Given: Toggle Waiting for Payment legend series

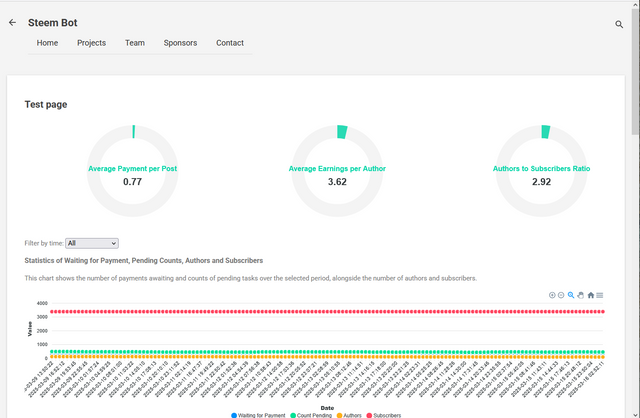Looking at the screenshot, I should pyautogui.click(x=258, y=415).
